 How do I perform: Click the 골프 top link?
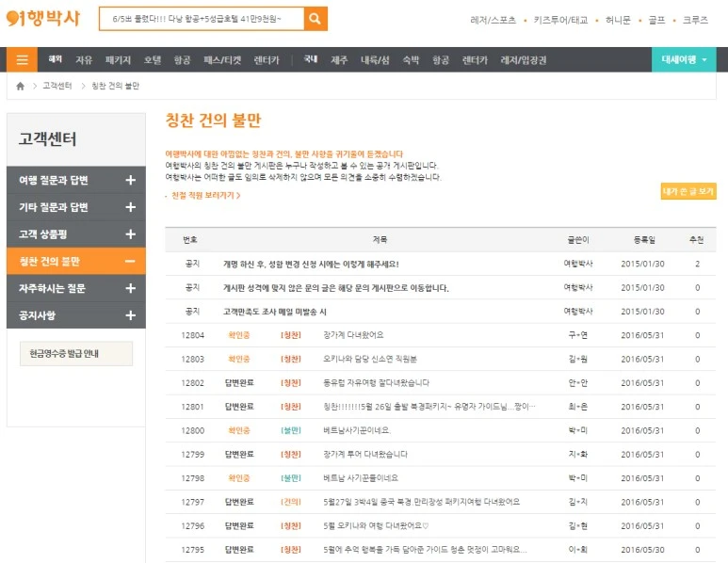(x=657, y=20)
